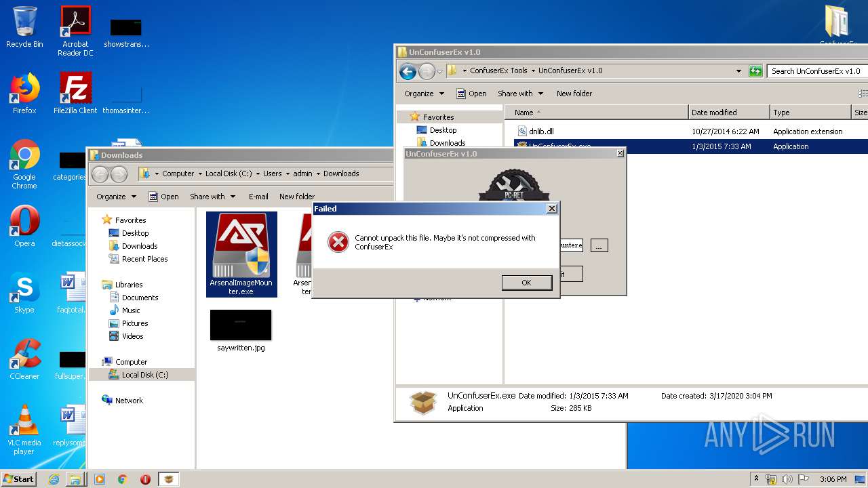Open the Opera desktop shortcut
Viewport: 868px width, 488px height.
pyautogui.click(x=24, y=226)
